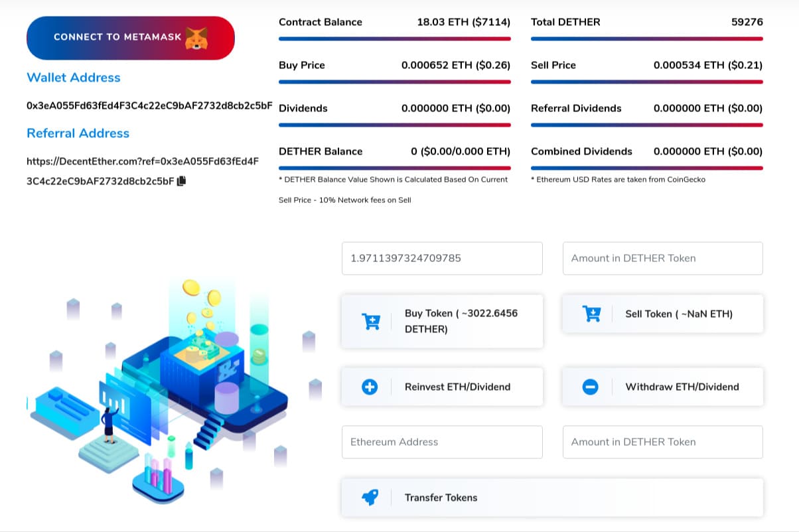Screen dimensions: 799x532
Task: Click the Buy Token (~3022.6456 DETHER) button
Action: 442,321
